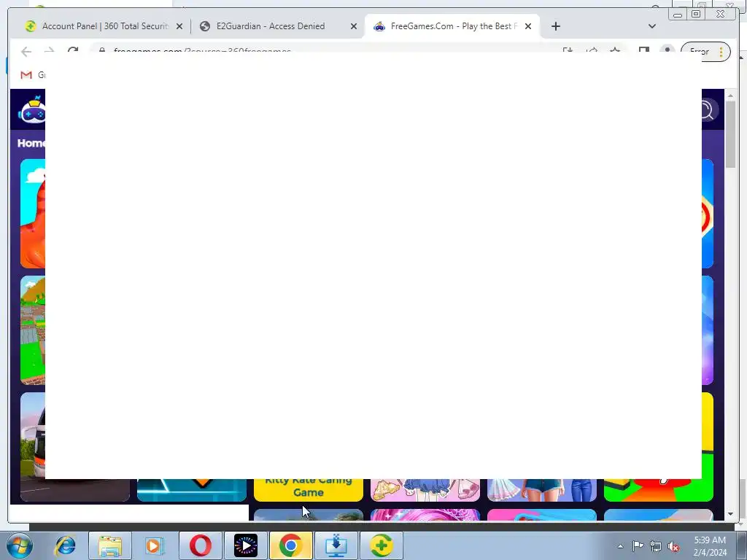The width and height of the screenshot is (747, 560).
Task: Open the Action Center flag icon
Action: pos(638,545)
